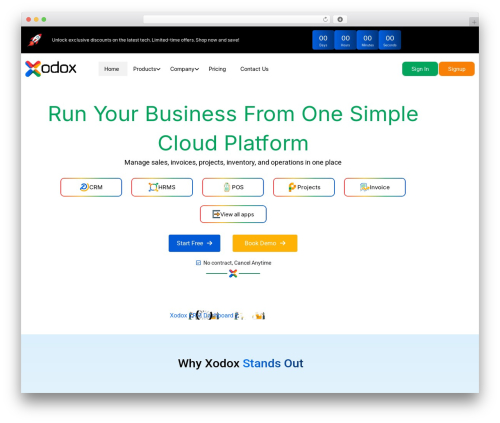
Task: Click the browser download icon next to address bar
Action: click(340, 19)
